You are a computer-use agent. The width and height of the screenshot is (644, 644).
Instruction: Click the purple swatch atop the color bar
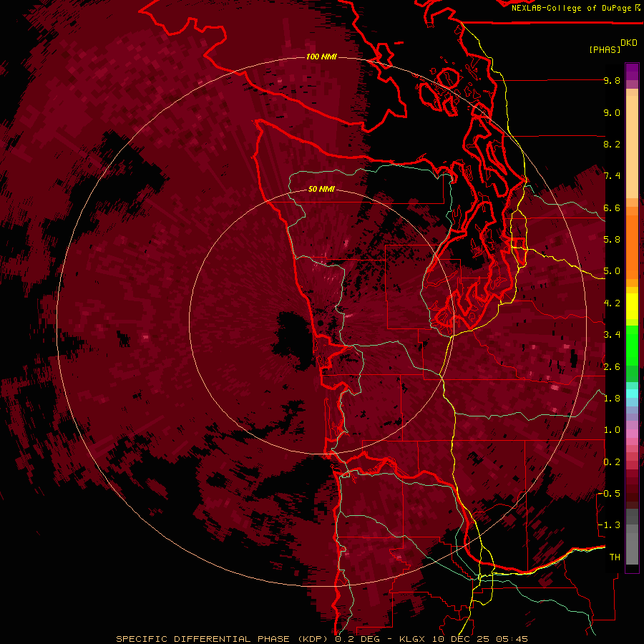point(632,72)
